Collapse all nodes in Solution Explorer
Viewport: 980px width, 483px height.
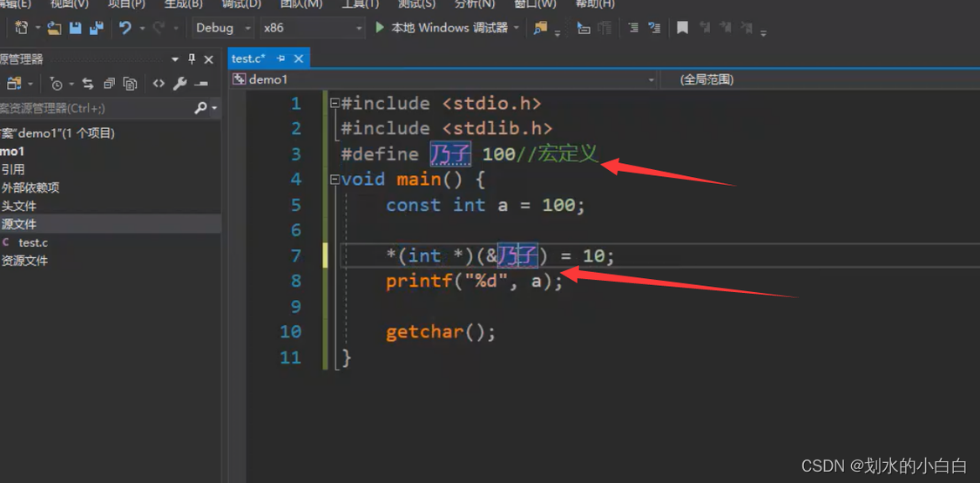(110, 84)
